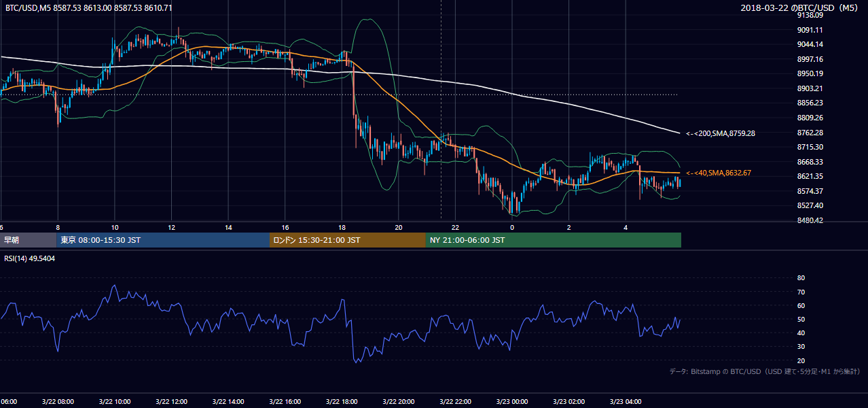
Task: Click hour label 10 under price chart
Action: point(115,227)
